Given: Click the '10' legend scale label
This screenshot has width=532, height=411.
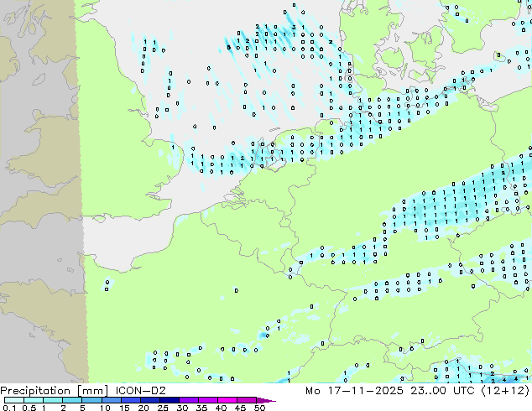Looking at the screenshot, I should [x=105, y=408].
